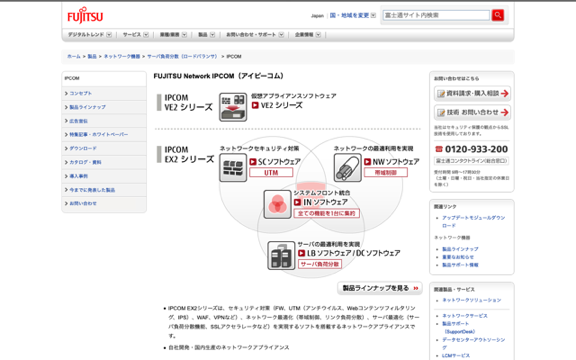Open ネットワーク機器 breadcrumb link
576x360 pixels.
coord(122,56)
